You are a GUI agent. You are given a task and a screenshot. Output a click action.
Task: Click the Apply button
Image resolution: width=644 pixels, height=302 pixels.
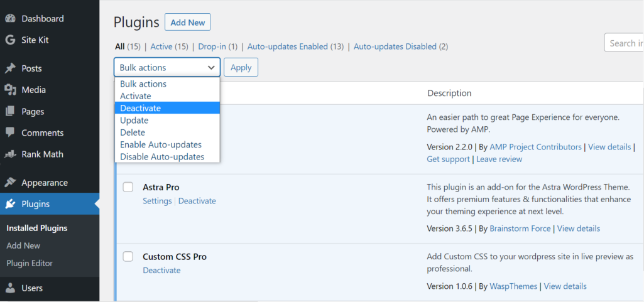point(241,67)
